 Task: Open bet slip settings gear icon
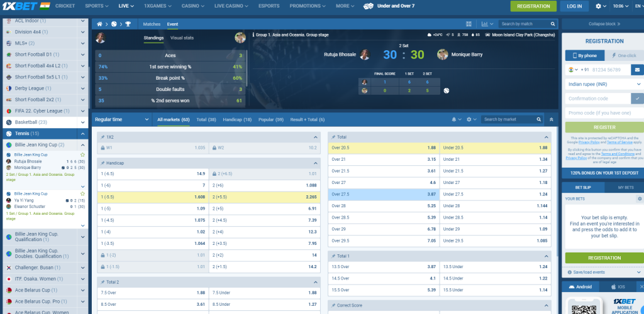[640, 199]
